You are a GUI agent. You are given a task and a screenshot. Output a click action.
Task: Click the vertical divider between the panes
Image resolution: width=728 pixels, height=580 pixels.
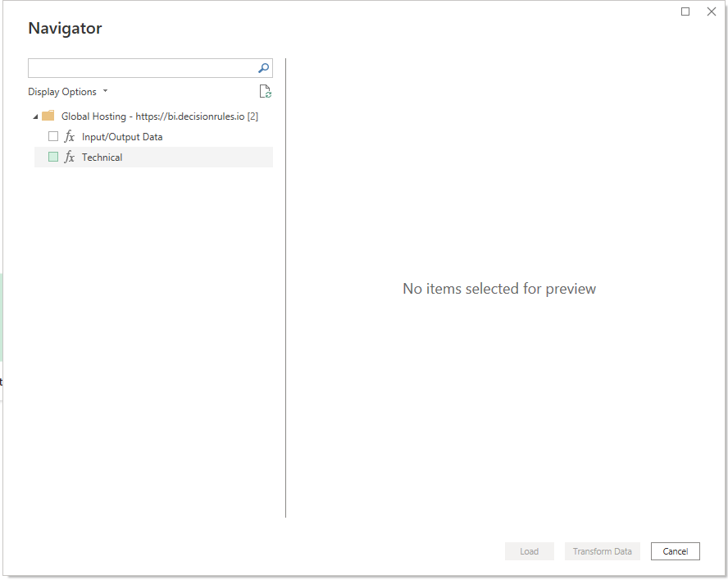point(285,287)
